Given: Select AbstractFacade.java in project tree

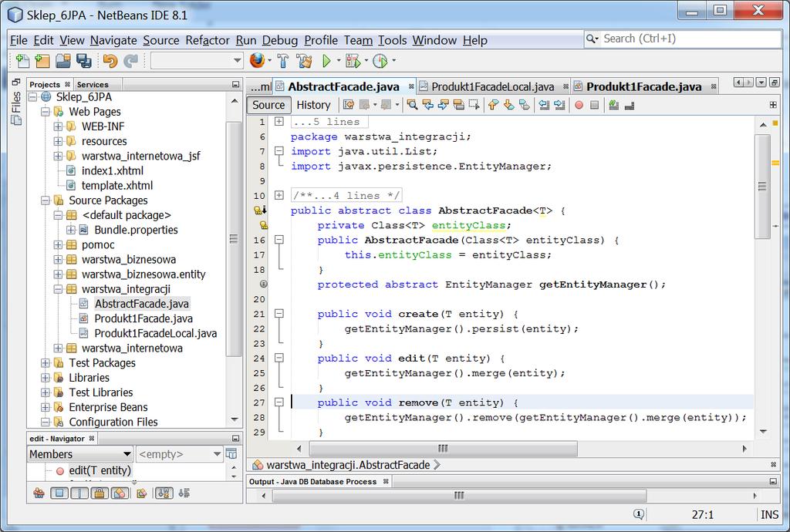Looking at the screenshot, I should click(x=142, y=304).
